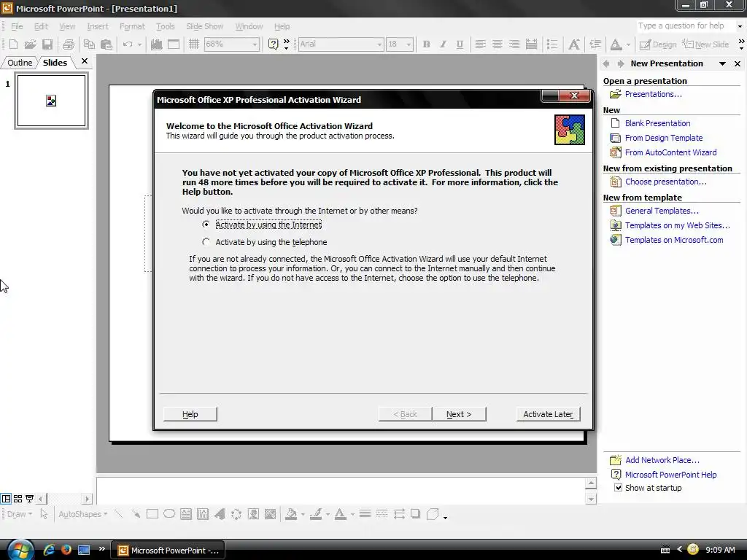Click the Show/Hide Grid icon

194,44
